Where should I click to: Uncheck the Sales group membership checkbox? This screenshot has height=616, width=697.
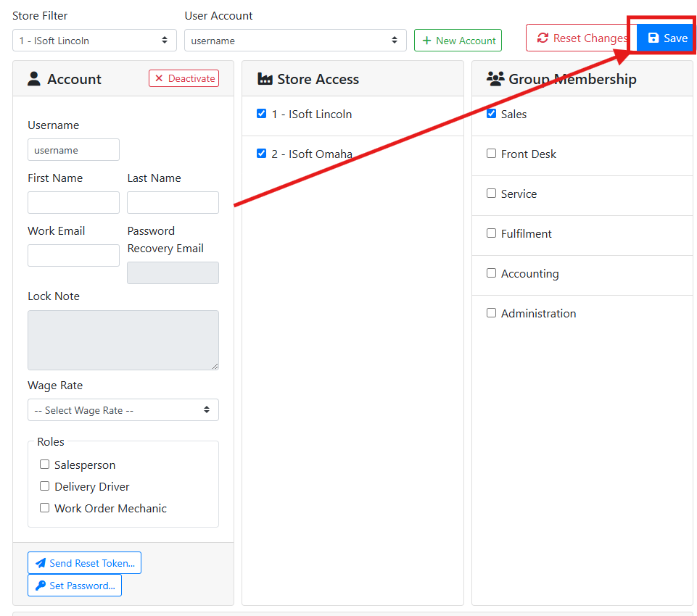point(492,114)
